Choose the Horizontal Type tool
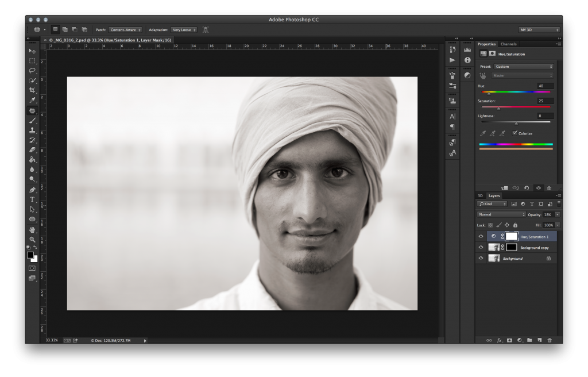The height and width of the screenshot is (377, 588). pos(32,199)
